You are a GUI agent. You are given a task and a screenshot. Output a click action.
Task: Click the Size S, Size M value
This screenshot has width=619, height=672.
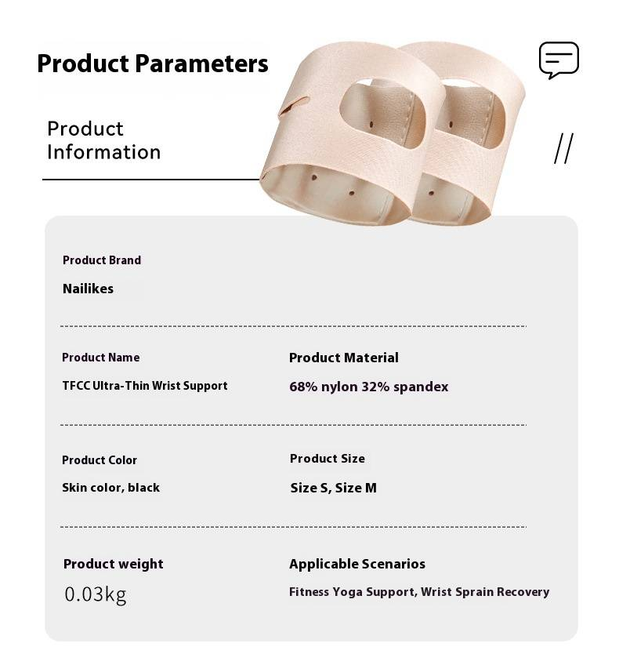click(x=333, y=488)
